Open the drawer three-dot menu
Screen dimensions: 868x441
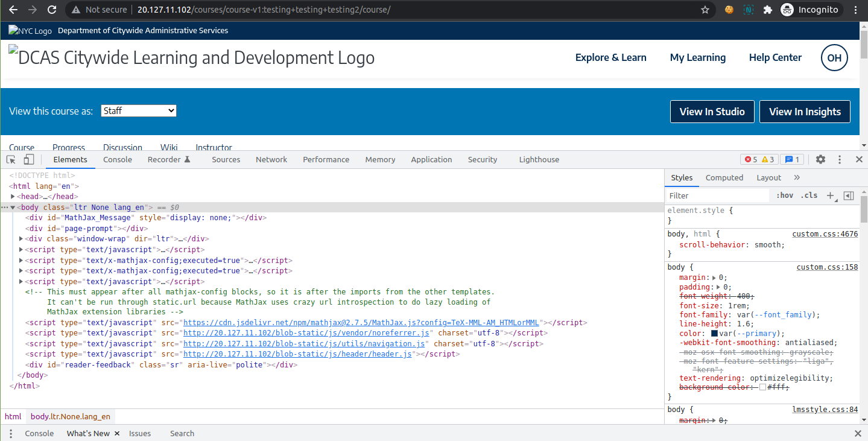(x=11, y=433)
